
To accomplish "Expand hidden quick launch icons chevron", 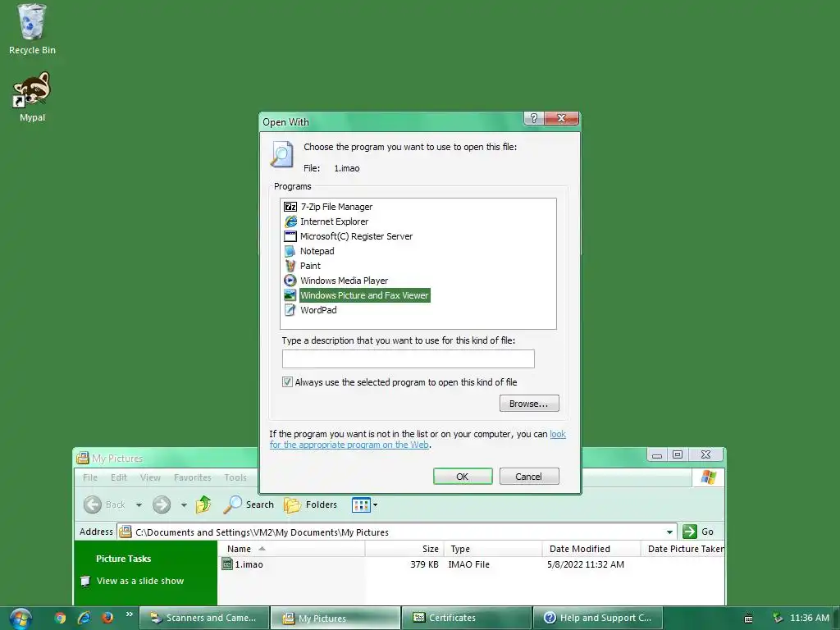I will point(129,614).
